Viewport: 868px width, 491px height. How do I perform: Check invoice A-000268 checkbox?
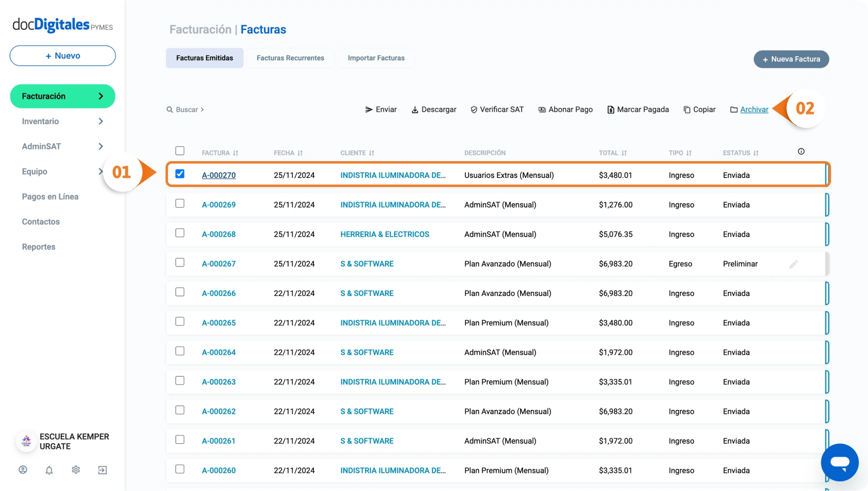pyautogui.click(x=180, y=233)
